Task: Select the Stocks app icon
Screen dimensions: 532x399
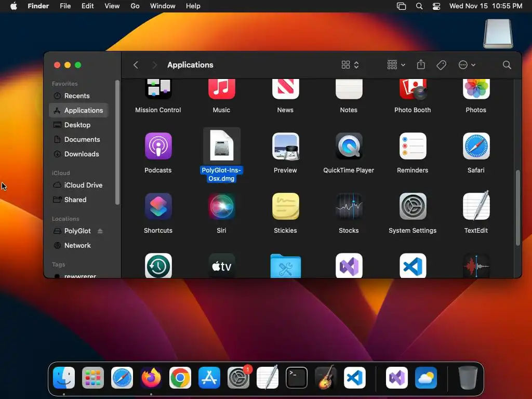Action: click(x=349, y=206)
